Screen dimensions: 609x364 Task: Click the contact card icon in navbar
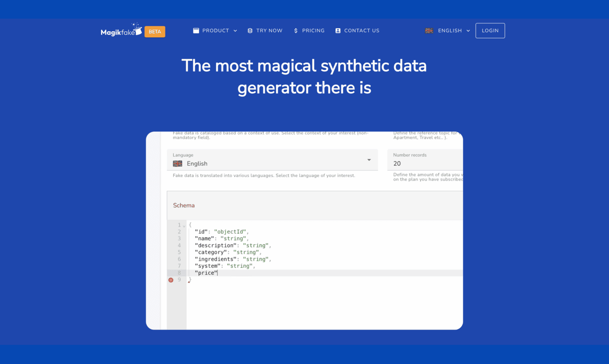click(338, 31)
